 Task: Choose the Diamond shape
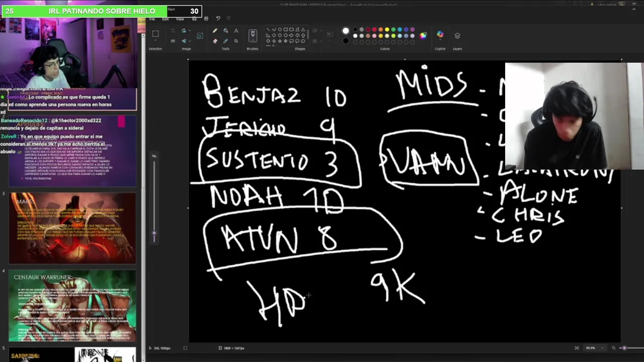click(x=274, y=35)
